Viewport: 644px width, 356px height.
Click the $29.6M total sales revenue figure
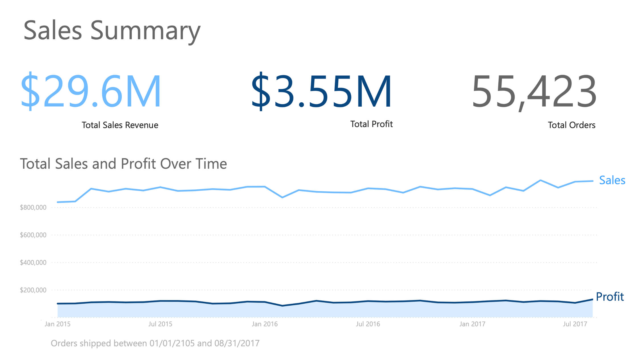click(x=91, y=92)
